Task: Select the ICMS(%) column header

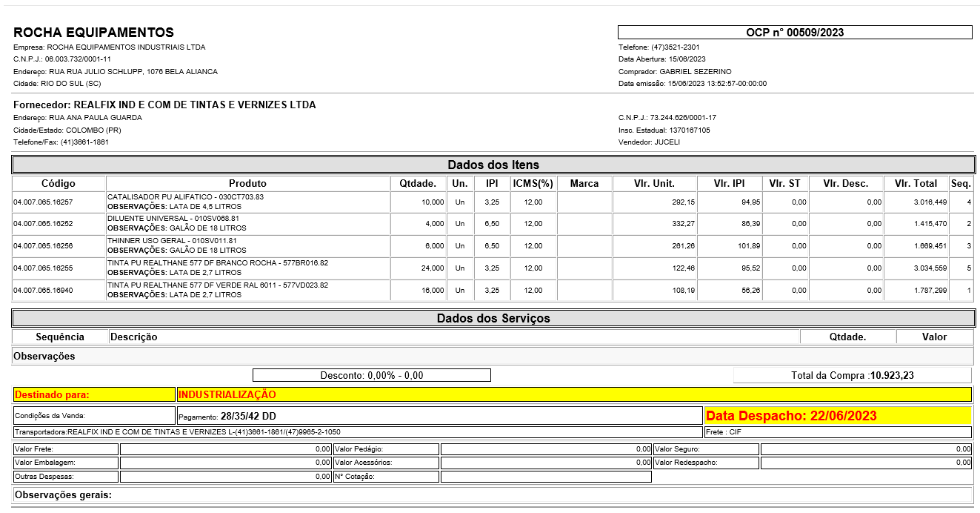Action: coord(533,183)
